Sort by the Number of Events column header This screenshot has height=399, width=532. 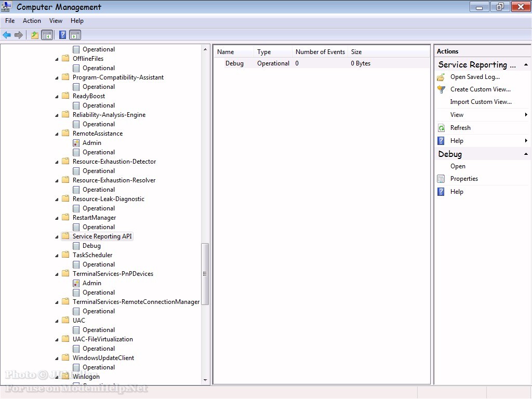[x=320, y=52]
